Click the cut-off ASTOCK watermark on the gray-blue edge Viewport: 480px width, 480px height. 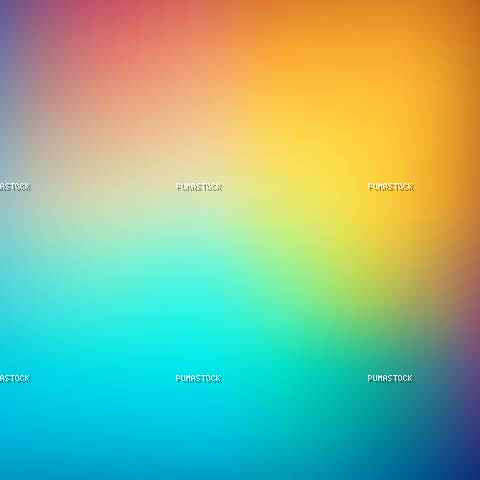point(15,187)
